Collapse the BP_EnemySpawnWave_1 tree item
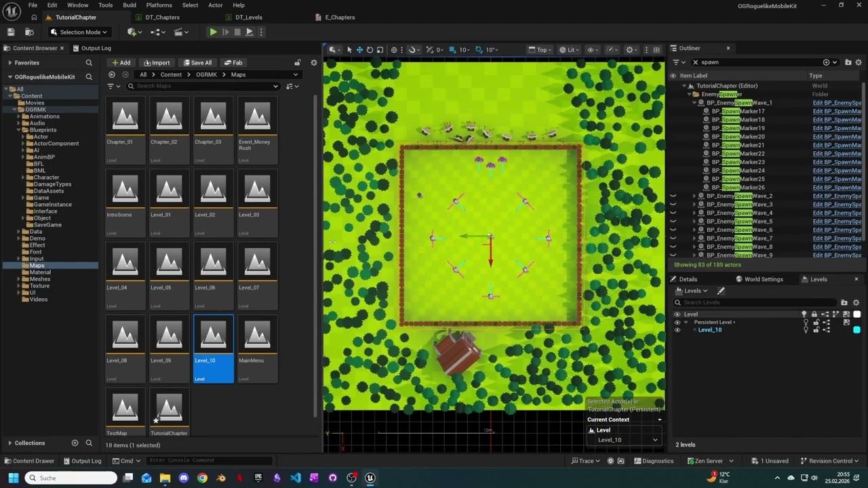This screenshot has width=868, height=488. (x=695, y=103)
